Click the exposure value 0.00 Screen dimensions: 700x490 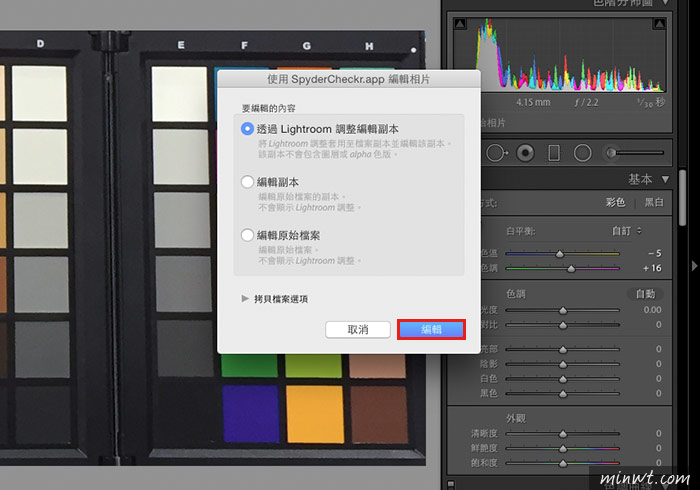(x=652, y=310)
